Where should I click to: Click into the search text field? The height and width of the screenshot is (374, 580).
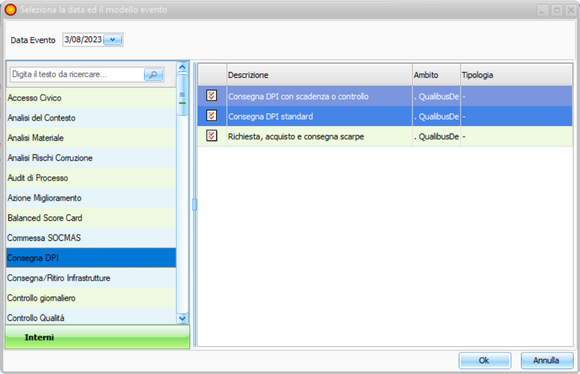pos(77,75)
